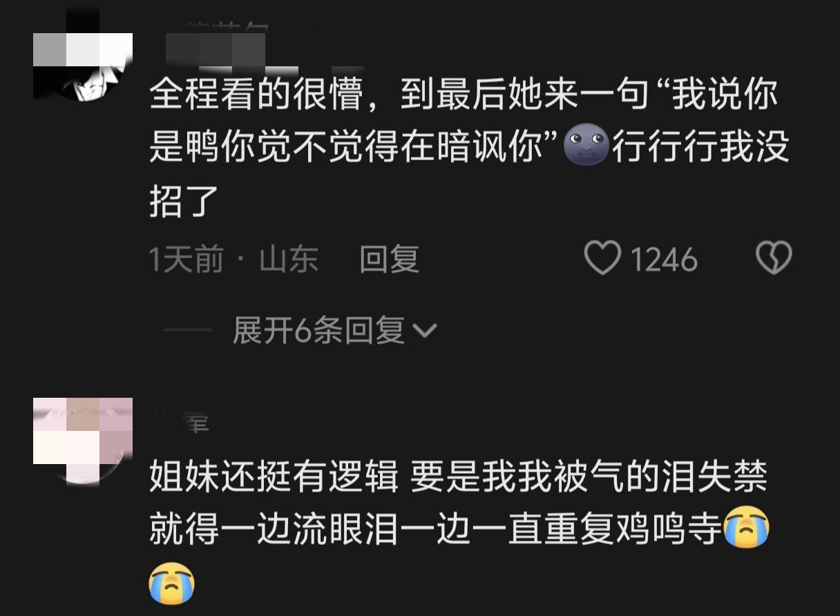
Task: Select the phrase 姐妹还挺有逻辑 in second comment
Action: click(274, 477)
